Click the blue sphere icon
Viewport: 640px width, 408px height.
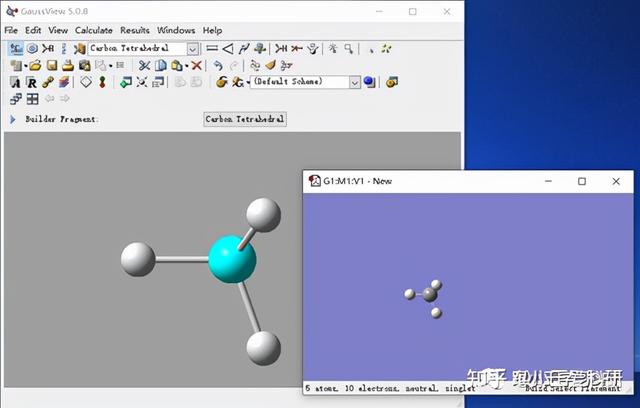pyautogui.click(x=369, y=82)
